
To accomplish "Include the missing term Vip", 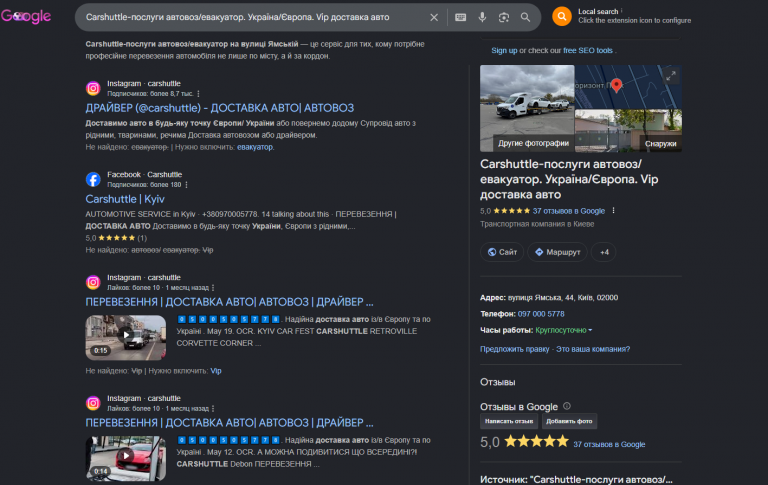I will pos(216,371).
